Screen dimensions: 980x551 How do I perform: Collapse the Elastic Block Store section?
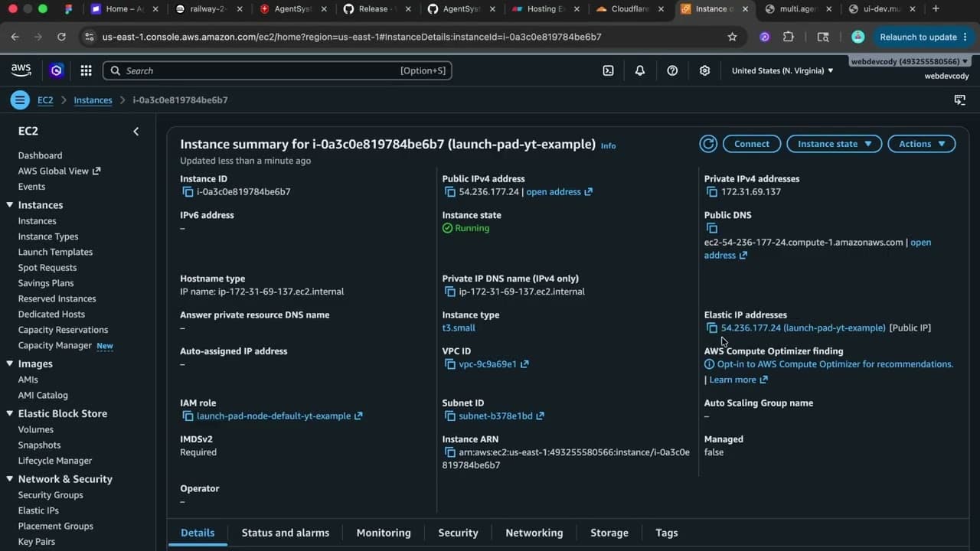click(x=10, y=413)
